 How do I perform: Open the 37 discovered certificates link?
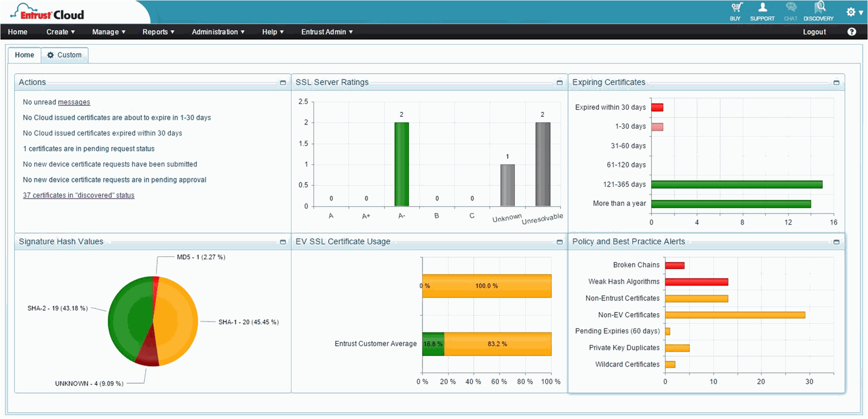[x=79, y=195]
